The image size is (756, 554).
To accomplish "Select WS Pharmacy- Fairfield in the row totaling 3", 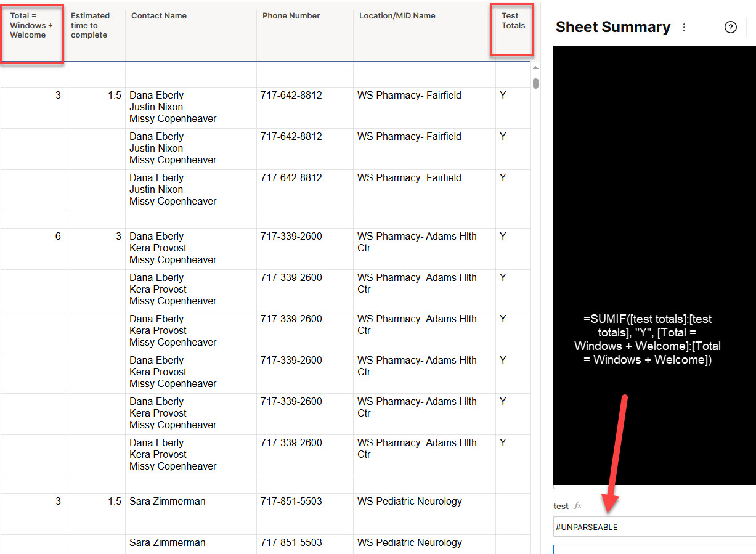I will 425,108.
